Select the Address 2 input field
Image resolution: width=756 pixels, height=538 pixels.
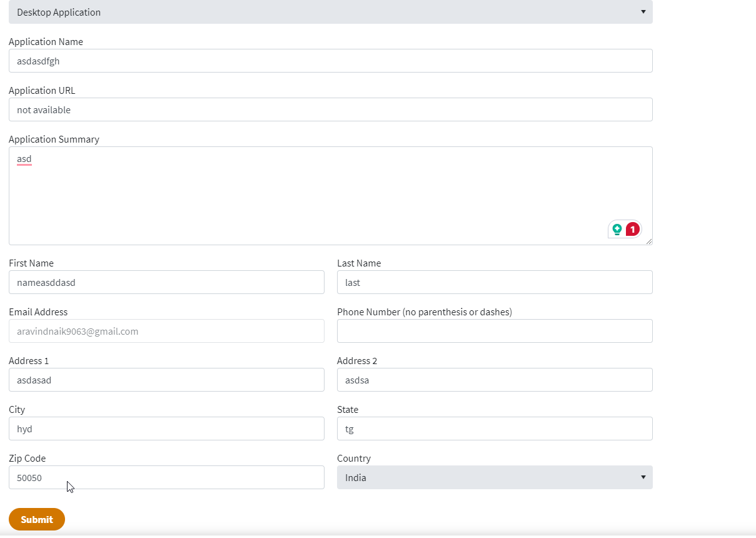tap(494, 380)
